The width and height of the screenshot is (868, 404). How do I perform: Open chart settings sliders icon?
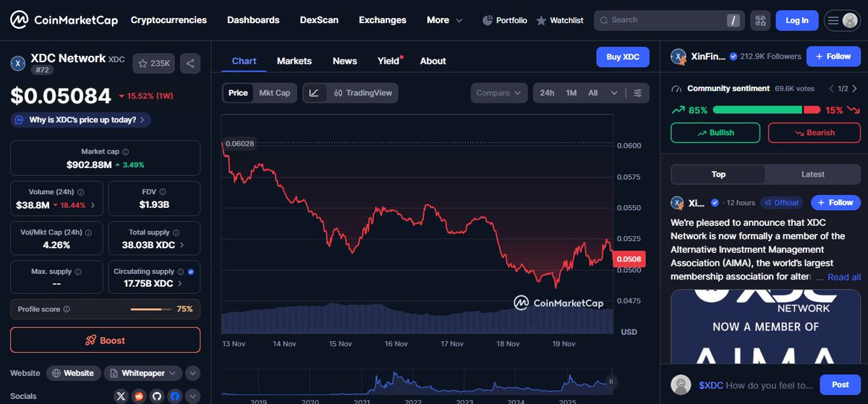click(x=637, y=93)
